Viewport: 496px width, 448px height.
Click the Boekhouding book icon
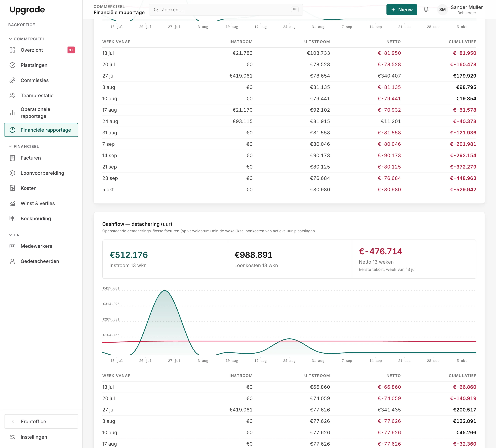coord(12,219)
